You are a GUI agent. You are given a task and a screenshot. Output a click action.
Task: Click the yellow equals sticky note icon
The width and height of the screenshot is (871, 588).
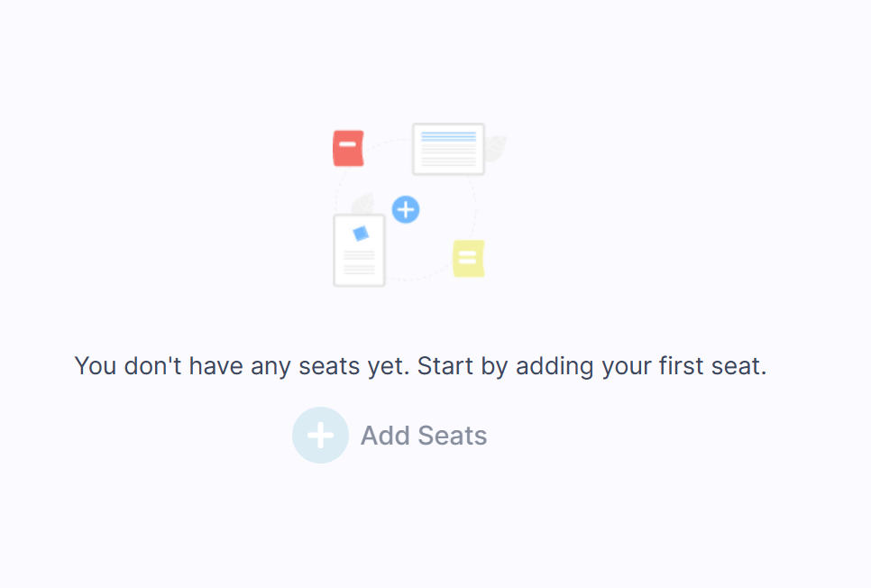pos(468,259)
